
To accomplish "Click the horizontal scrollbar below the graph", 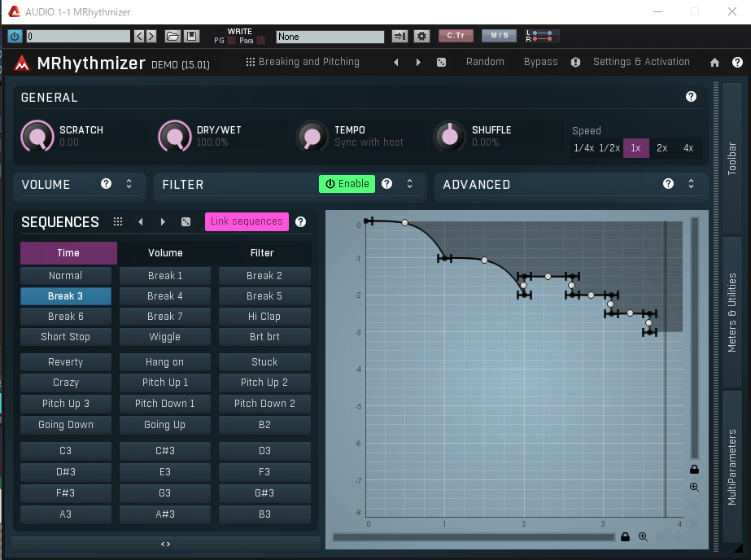I will (x=474, y=537).
